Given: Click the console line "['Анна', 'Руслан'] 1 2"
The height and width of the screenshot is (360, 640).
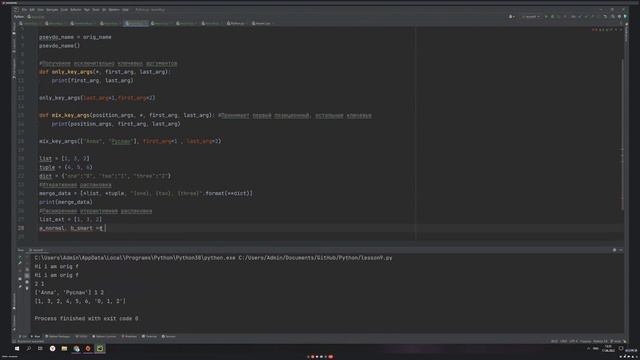Looking at the screenshot, I should coord(69,292).
